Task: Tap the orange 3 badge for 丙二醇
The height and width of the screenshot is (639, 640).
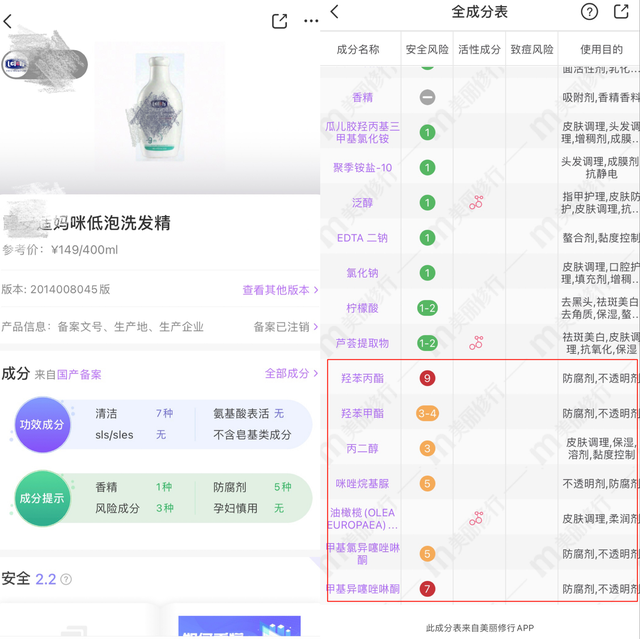Action: point(427,448)
